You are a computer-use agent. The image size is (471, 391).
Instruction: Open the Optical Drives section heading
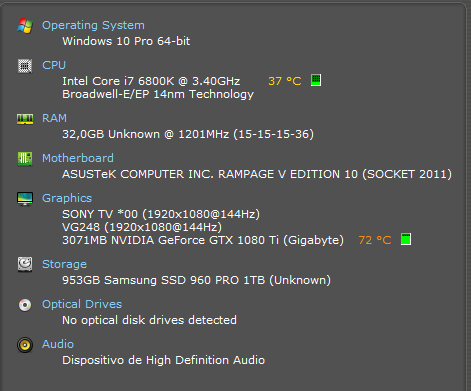pyautogui.click(x=82, y=304)
